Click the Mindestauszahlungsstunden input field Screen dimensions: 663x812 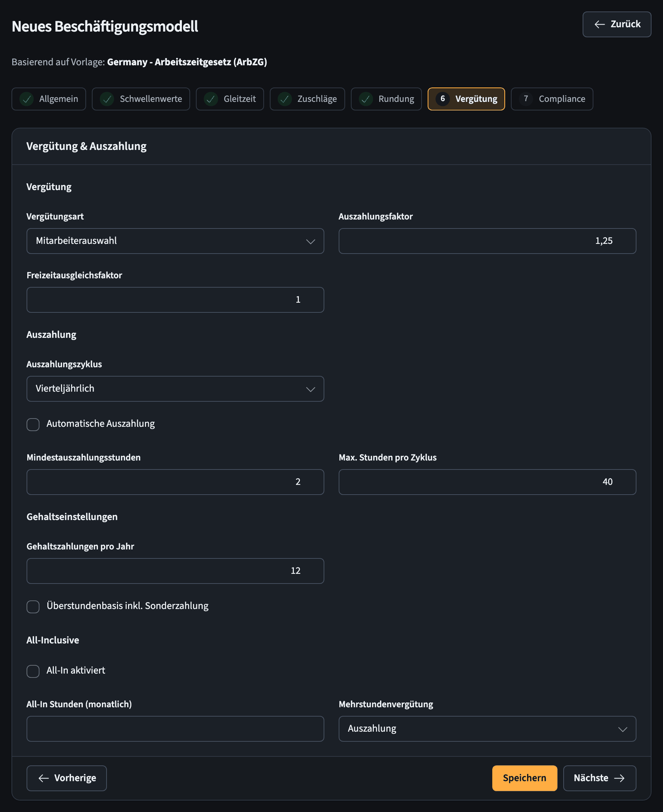click(175, 482)
